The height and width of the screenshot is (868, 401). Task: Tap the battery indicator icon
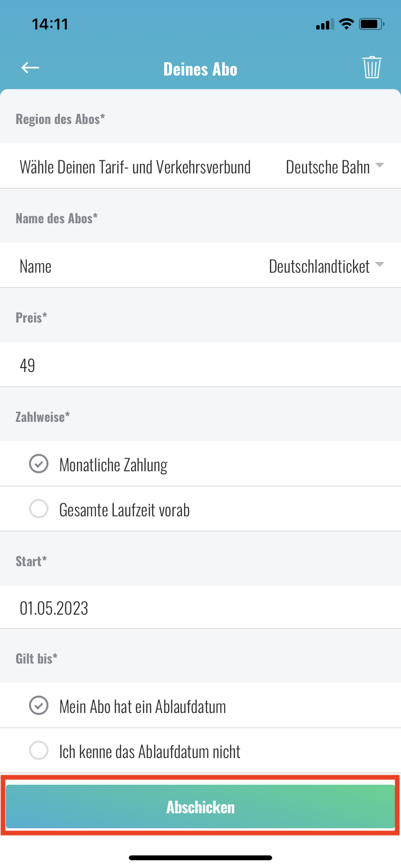pyautogui.click(x=371, y=24)
